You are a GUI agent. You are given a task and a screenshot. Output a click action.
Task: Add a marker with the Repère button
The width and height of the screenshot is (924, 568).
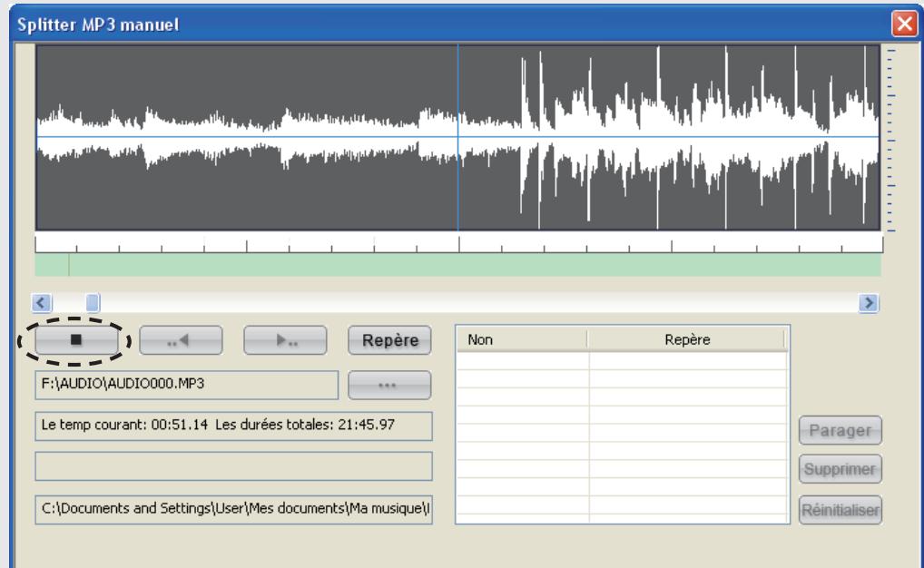coord(389,340)
